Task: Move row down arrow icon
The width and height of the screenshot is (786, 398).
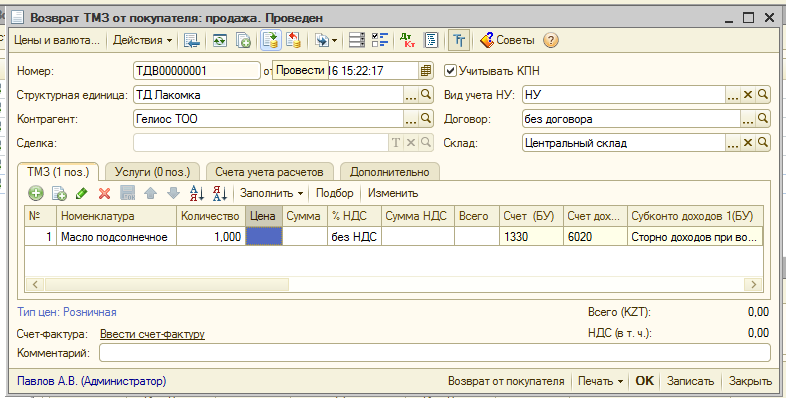Action: pyautogui.click(x=173, y=193)
